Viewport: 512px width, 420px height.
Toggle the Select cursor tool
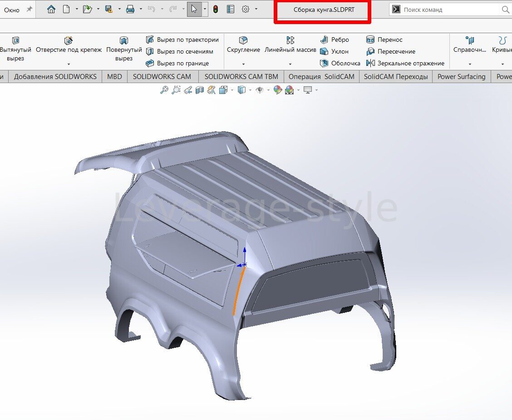click(x=194, y=9)
